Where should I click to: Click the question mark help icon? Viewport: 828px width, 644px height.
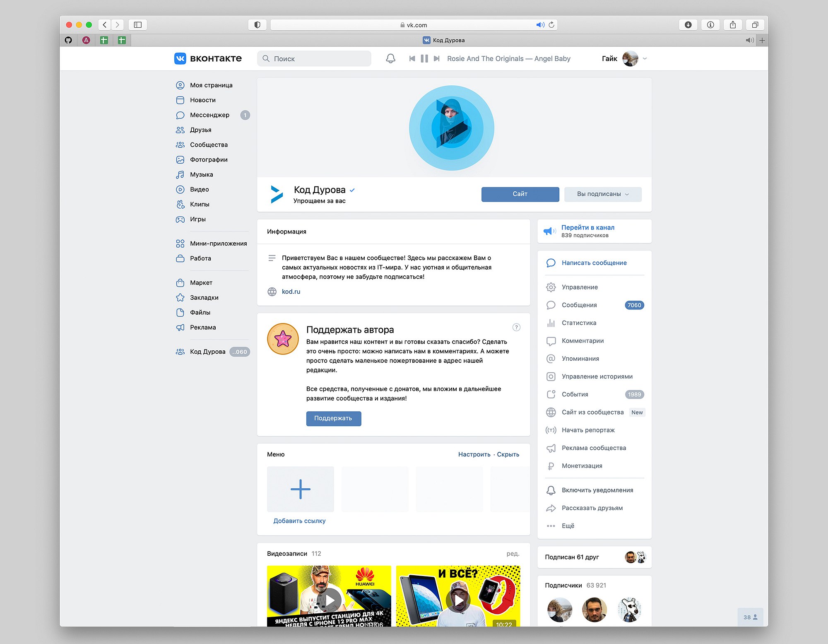coord(516,328)
